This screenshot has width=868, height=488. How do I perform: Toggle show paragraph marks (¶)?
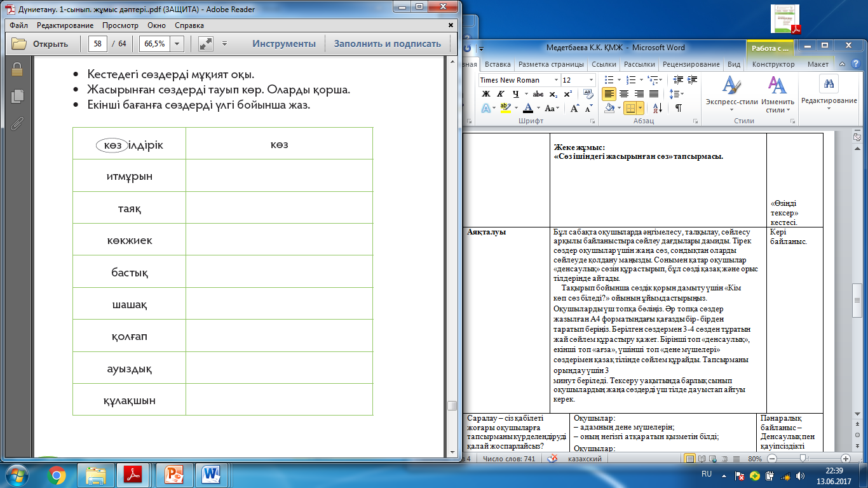(x=678, y=108)
